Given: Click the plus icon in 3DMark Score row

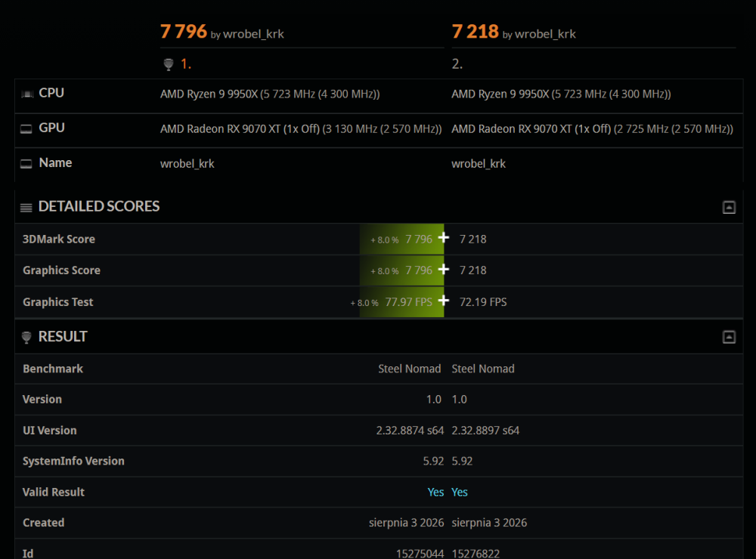Looking at the screenshot, I should tap(444, 237).
